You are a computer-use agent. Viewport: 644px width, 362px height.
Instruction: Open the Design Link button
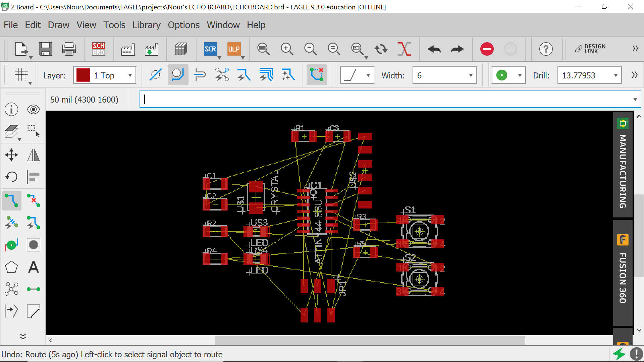point(590,49)
